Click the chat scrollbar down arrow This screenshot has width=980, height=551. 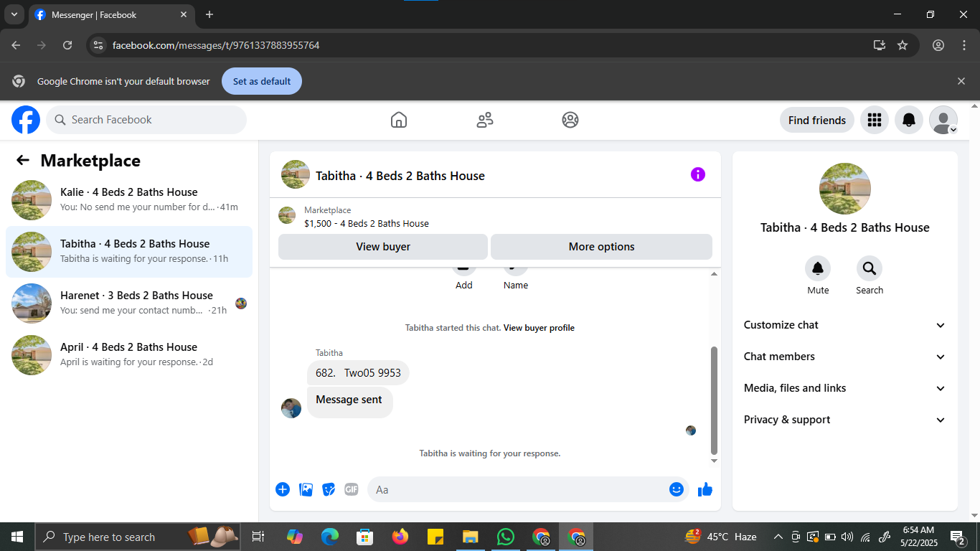[714, 461]
